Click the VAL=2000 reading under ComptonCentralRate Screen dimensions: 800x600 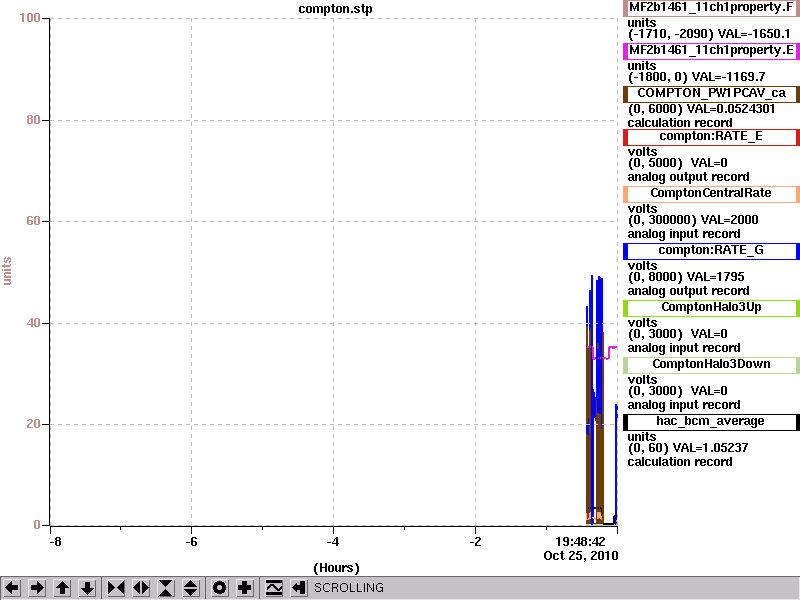pos(729,220)
